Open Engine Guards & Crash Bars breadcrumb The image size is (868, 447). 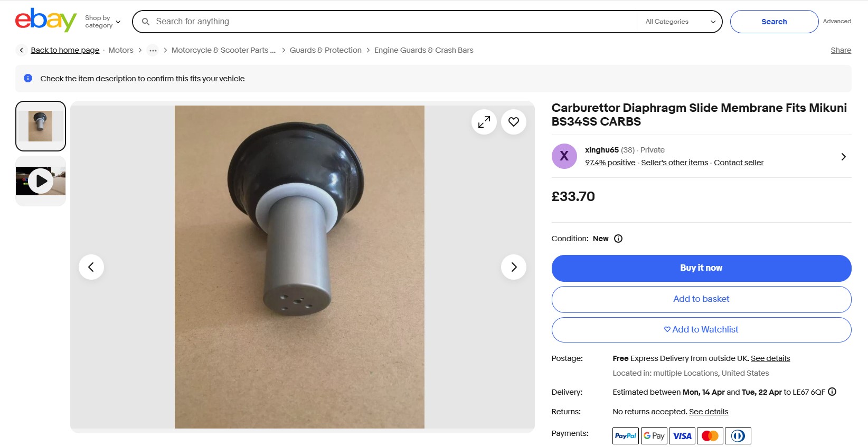coord(423,50)
